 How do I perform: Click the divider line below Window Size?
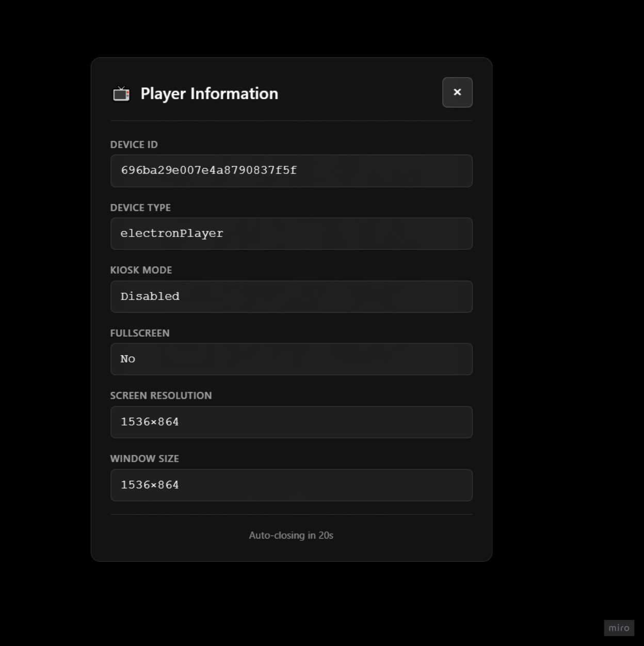pos(291,515)
